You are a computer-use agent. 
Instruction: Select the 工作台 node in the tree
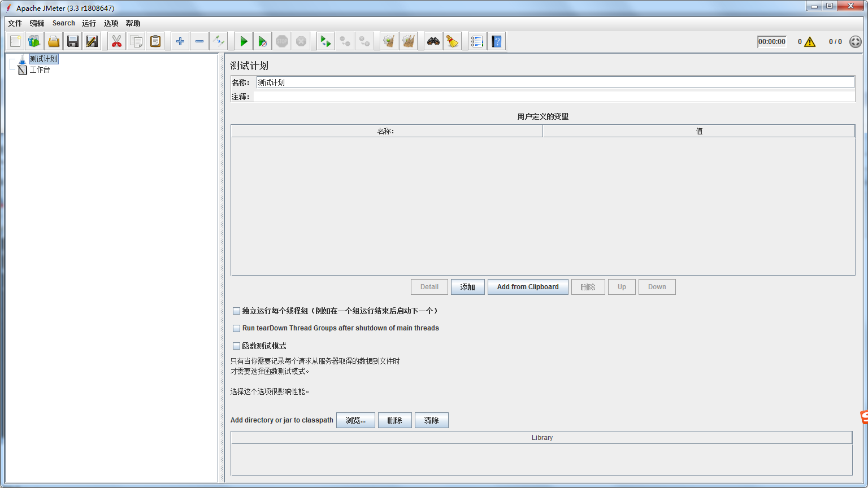point(40,69)
